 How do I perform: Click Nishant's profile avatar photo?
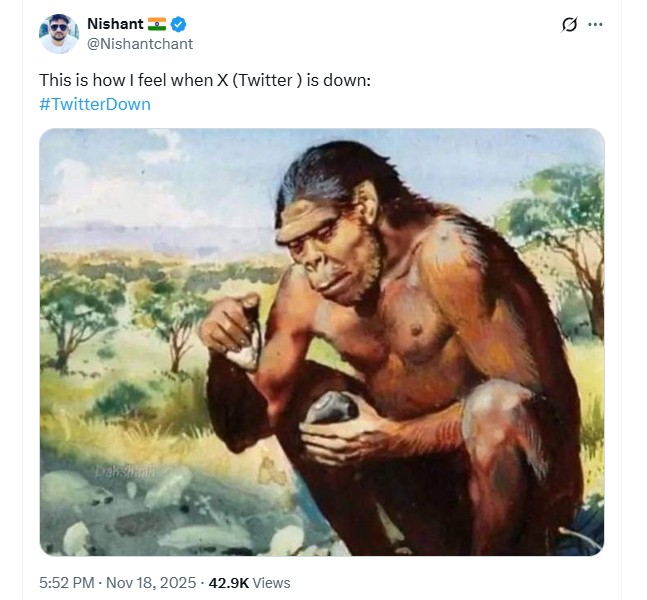58,33
